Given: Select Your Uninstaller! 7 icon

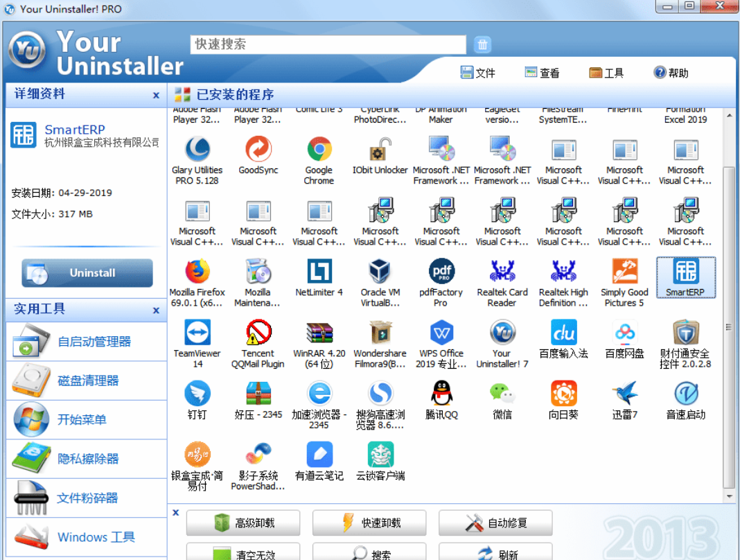Looking at the screenshot, I should [502, 333].
